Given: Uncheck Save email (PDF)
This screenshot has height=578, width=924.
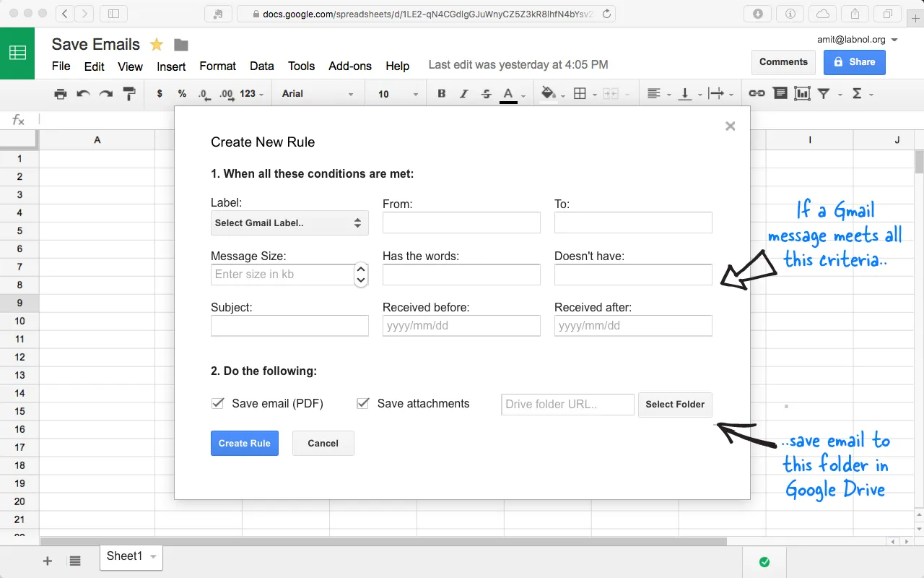Looking at the screenshot, I should [218, 403].
